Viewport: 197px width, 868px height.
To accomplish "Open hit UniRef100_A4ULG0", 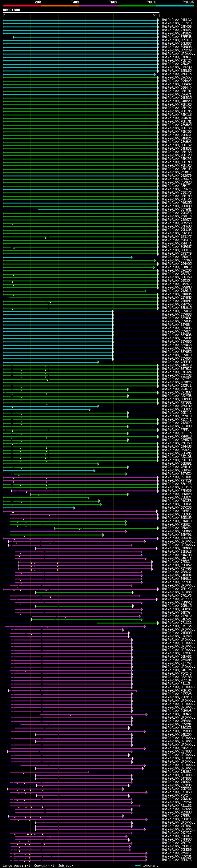I will [177, 20].
